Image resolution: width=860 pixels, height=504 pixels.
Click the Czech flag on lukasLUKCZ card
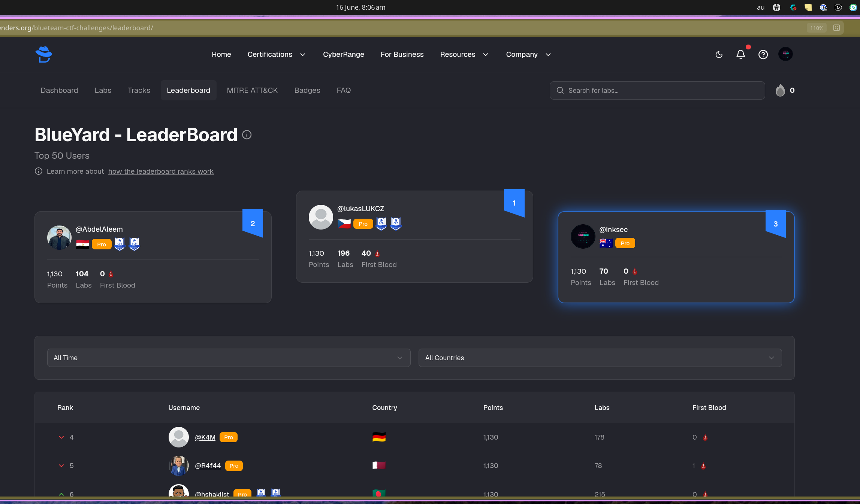(344, 224)
